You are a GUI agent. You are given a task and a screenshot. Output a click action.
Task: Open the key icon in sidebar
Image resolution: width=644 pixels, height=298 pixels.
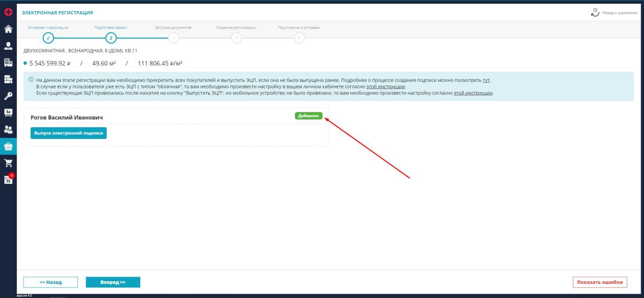(x=8, y=96)
